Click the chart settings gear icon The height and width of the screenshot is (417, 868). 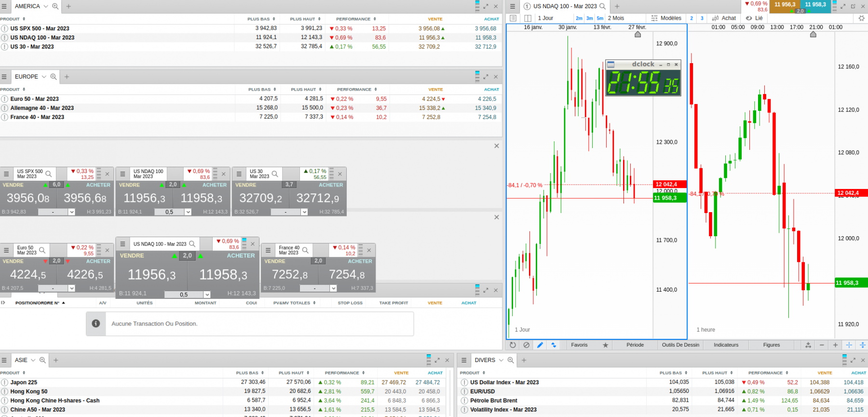862,18
